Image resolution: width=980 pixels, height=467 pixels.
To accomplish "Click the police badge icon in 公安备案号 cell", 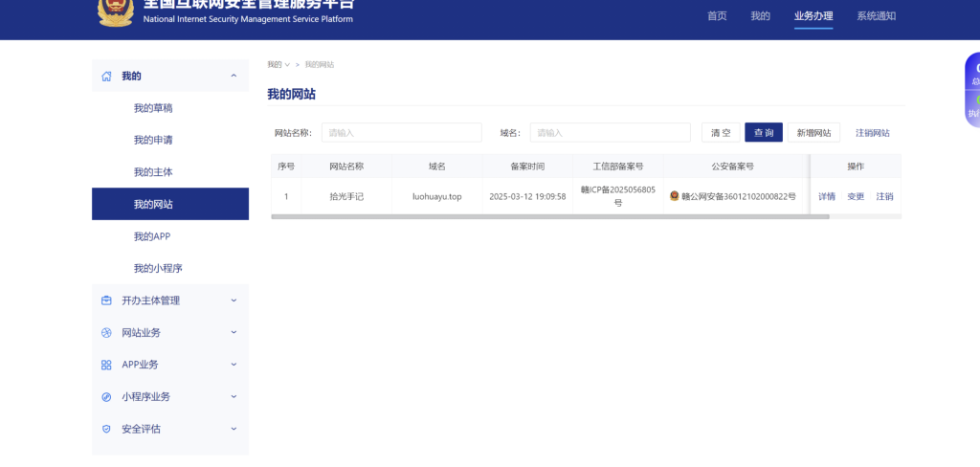I will point(675,196).
